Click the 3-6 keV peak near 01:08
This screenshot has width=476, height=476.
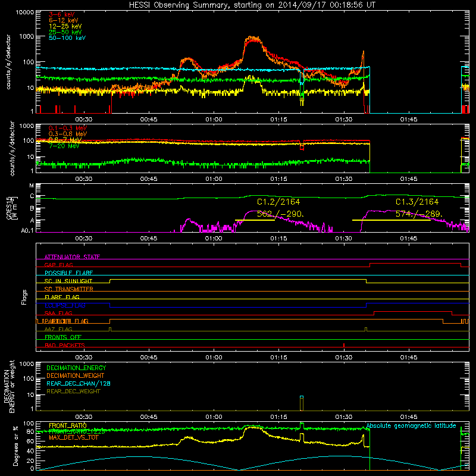click(252, 42)
